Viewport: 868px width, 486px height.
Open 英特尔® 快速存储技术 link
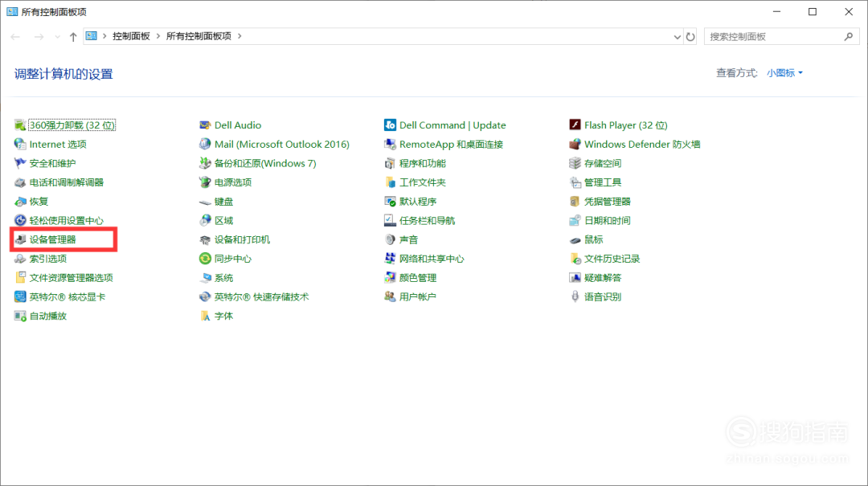261,296
